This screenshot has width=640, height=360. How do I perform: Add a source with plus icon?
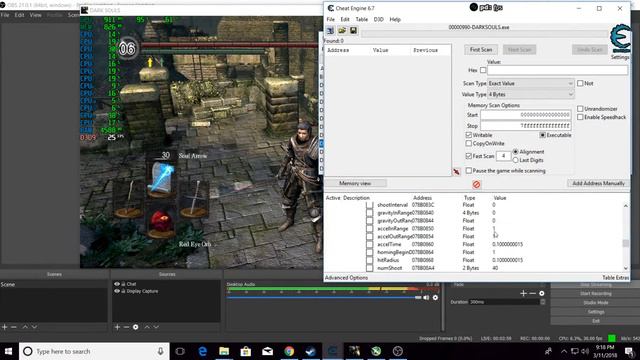pos(117,327)
